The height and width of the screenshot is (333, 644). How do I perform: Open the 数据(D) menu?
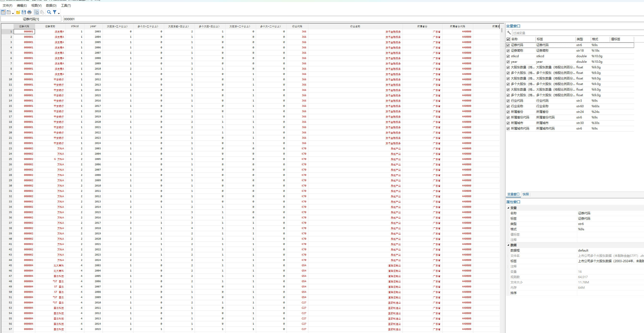click(x=51, y=5)
